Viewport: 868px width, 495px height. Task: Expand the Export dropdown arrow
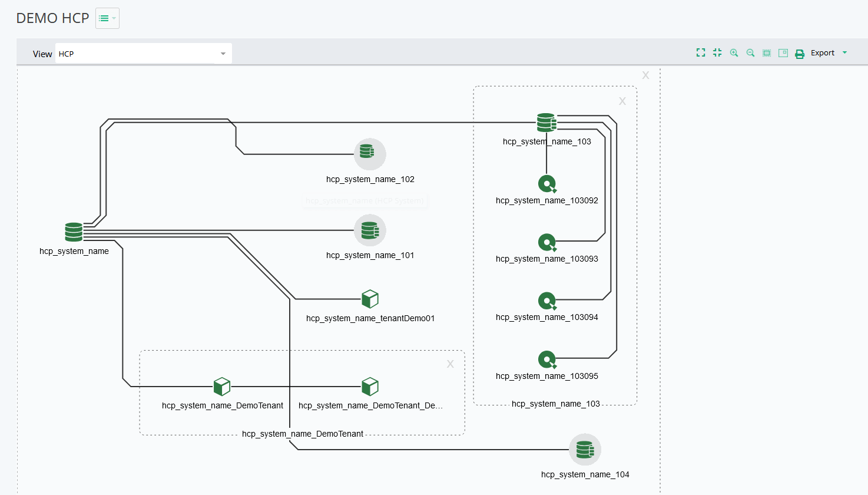844,52
